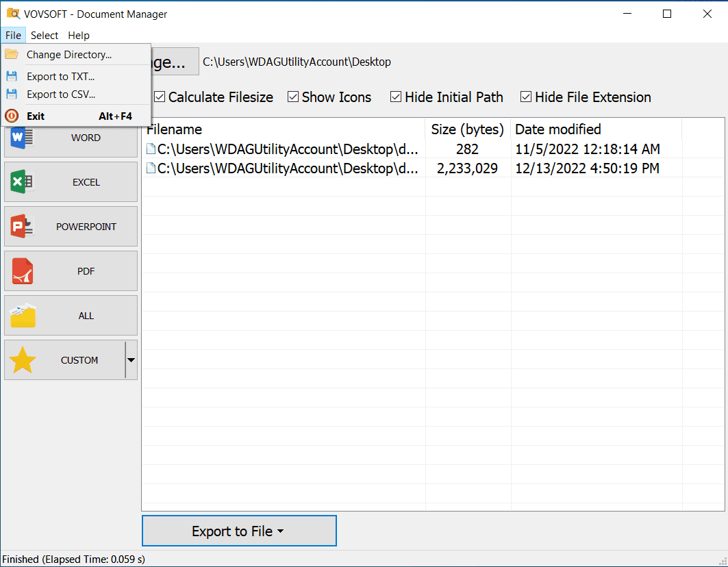Click the file icon of the 282-byte row
Viewport: 728px width, 567px height.
[x=151, y=149]
